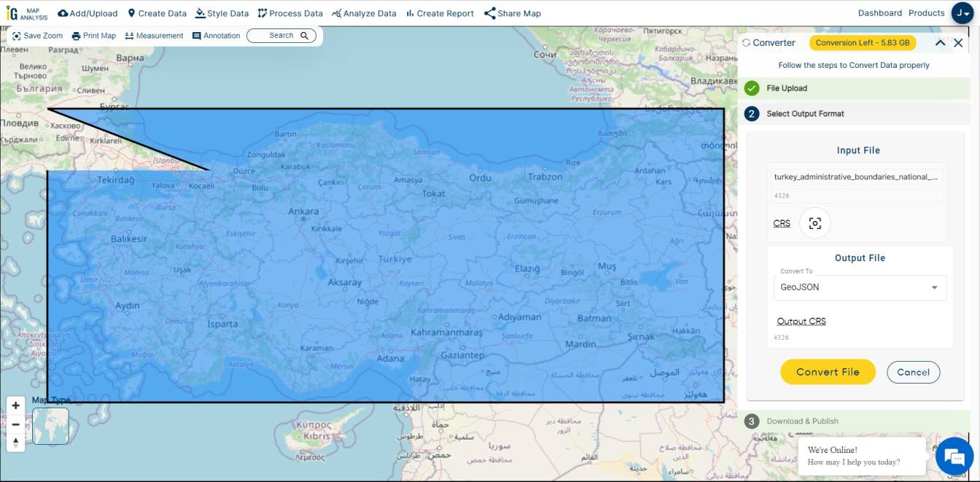Click the Output CRS link

802,321
